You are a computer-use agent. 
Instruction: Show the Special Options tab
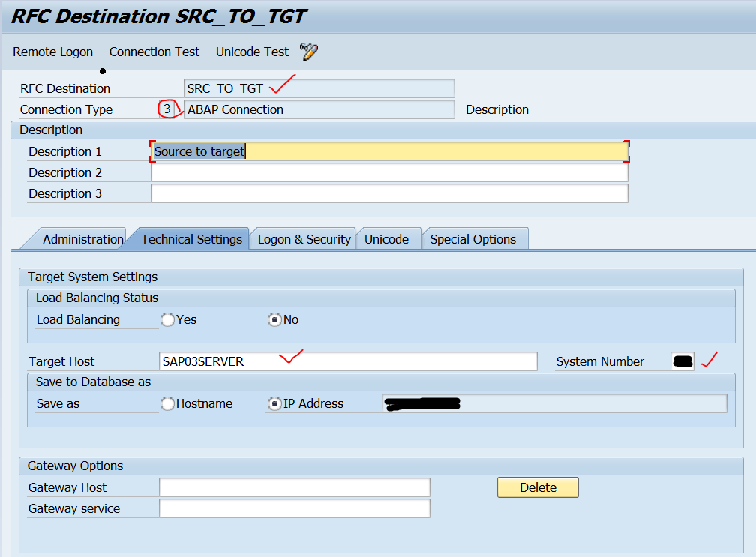[x=472, y=239]
